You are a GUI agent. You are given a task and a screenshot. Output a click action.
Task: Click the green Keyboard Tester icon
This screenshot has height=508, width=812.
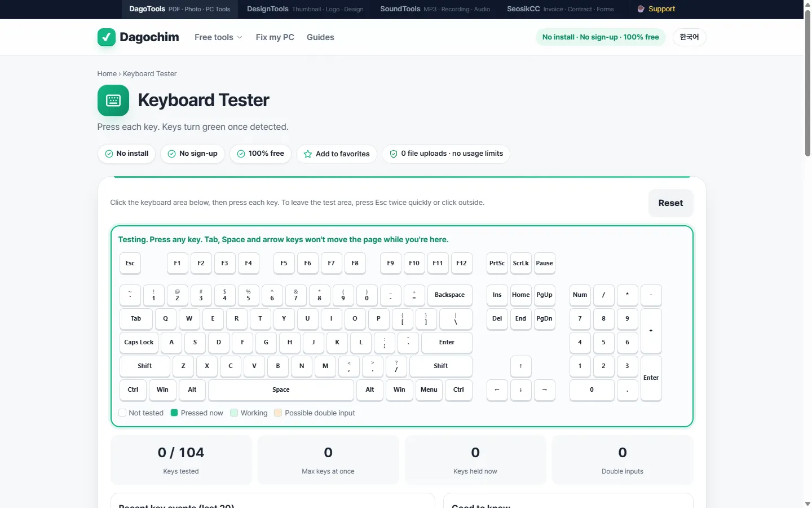click(113, 100)
